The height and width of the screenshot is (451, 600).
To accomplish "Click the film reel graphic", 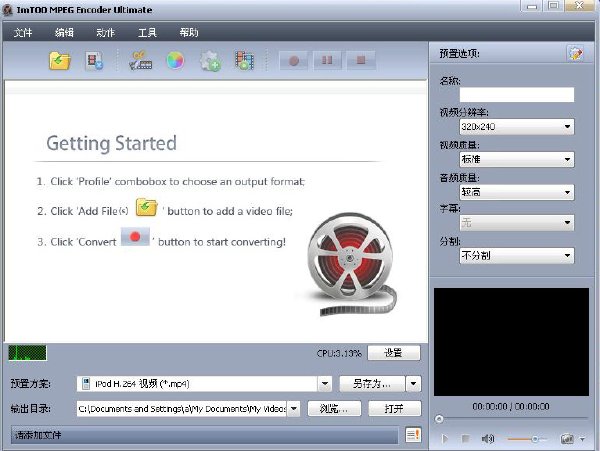I will (351, 264).
